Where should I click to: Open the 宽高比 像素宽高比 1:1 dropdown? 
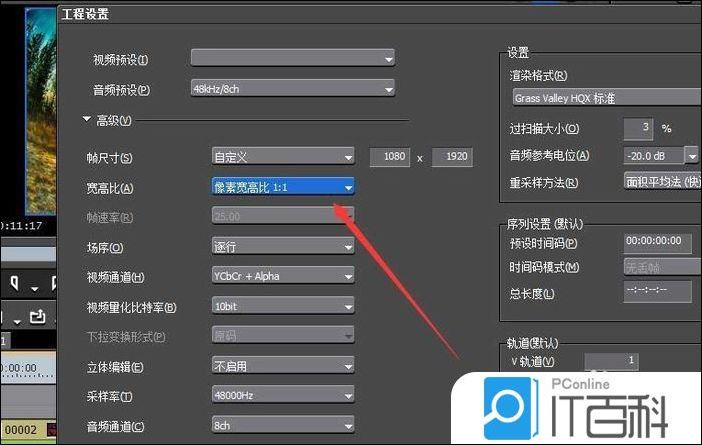pyautogui.click(x=283, y=187)
